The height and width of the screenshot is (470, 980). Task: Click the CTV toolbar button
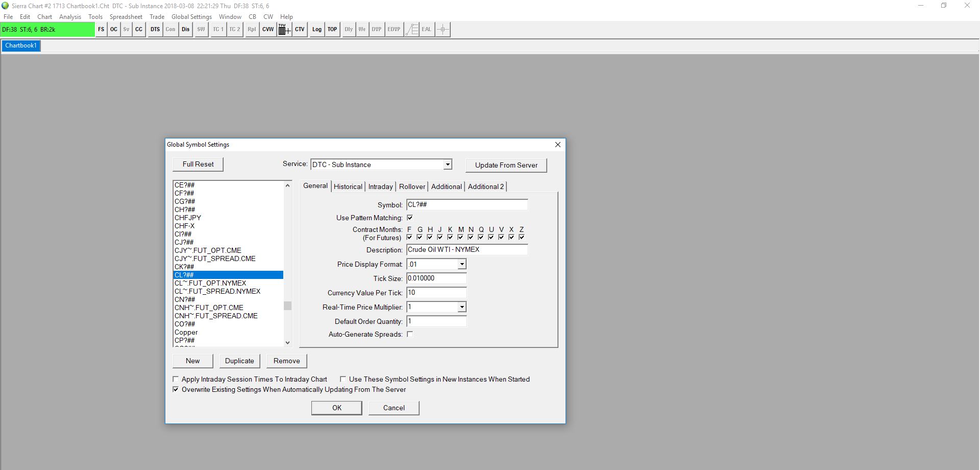tap(300, 30)
